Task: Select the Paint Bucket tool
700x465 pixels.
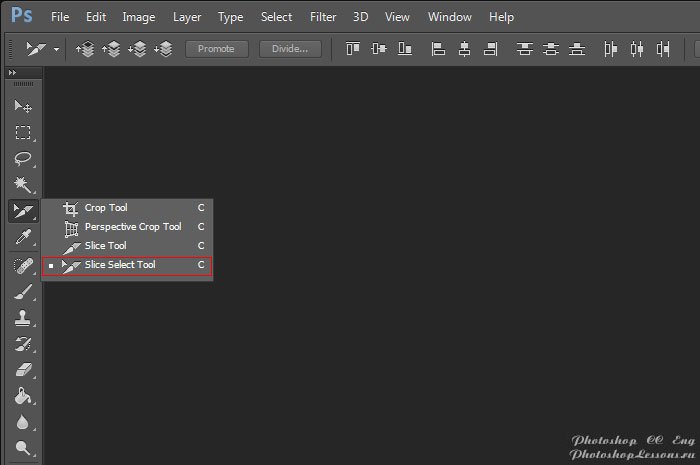Action: click(22, 397)
